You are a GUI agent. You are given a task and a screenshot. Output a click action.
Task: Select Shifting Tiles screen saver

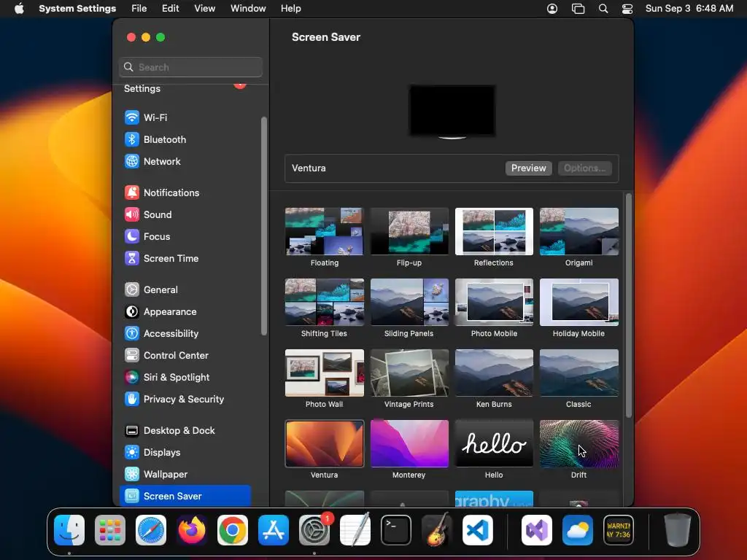(325, 303)
